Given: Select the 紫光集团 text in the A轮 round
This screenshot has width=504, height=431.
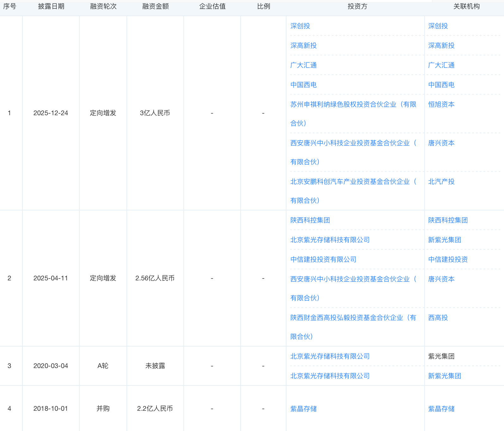Looking at the screenshot, I should [441, 356].
